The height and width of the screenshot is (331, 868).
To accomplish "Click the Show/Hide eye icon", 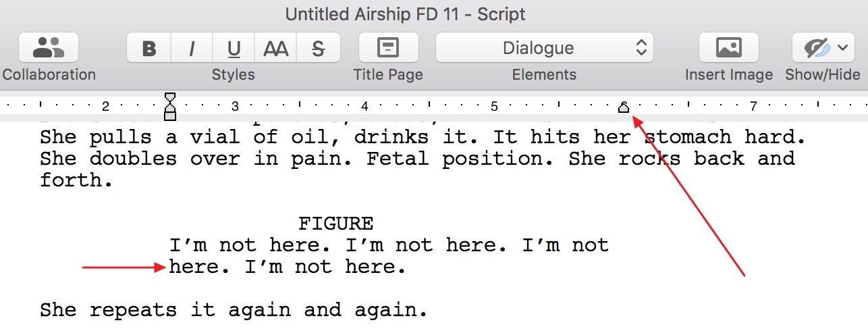I will (x=816, y=48).
